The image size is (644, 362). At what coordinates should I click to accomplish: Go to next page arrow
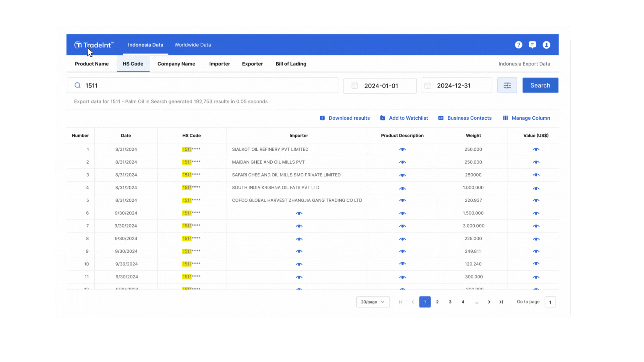pyautogui.click(x=489, y=302)
